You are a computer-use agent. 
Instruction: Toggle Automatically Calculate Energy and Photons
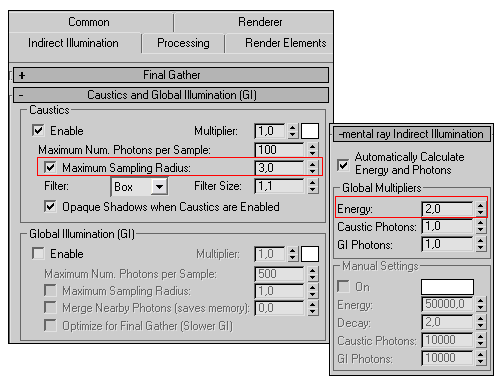343,165
